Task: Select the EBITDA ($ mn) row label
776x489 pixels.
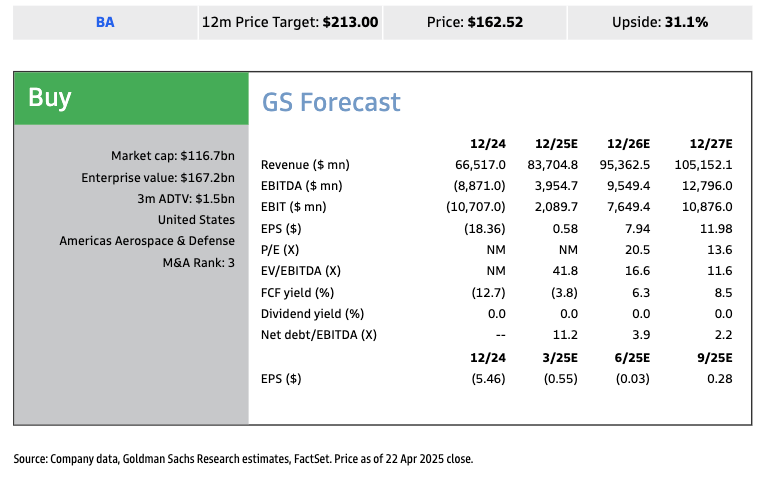Action: (302, 185)
